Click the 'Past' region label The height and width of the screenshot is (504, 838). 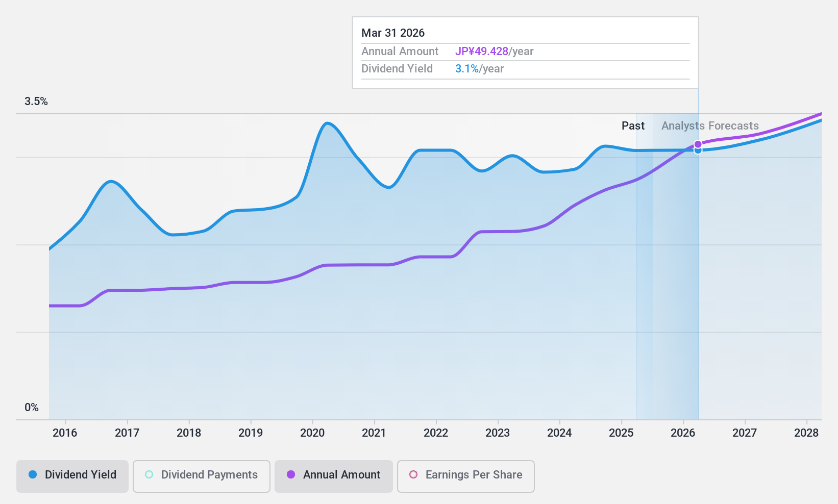click(633, 126)
